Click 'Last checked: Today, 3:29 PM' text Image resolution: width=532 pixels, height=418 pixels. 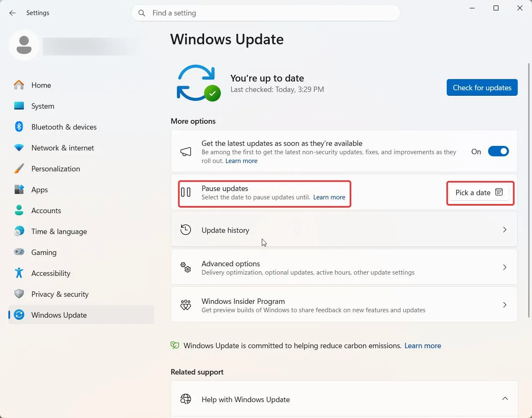[x=277, y=89]
